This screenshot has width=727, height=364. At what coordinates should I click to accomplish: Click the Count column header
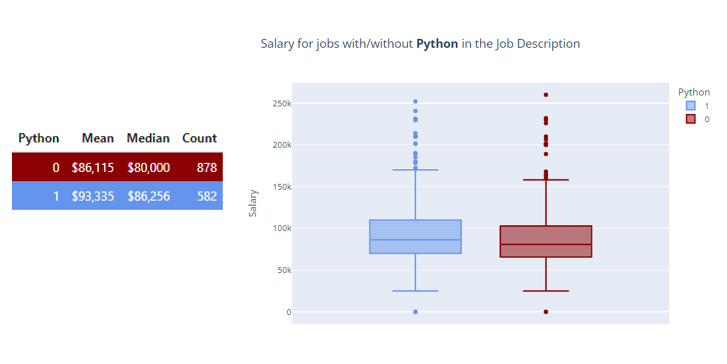(199, 138)
